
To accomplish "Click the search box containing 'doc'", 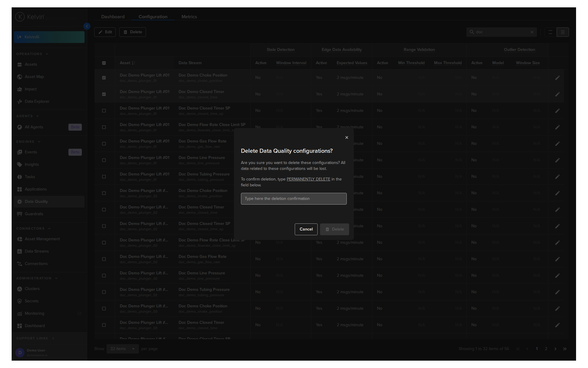I will [x=501, y=32].
